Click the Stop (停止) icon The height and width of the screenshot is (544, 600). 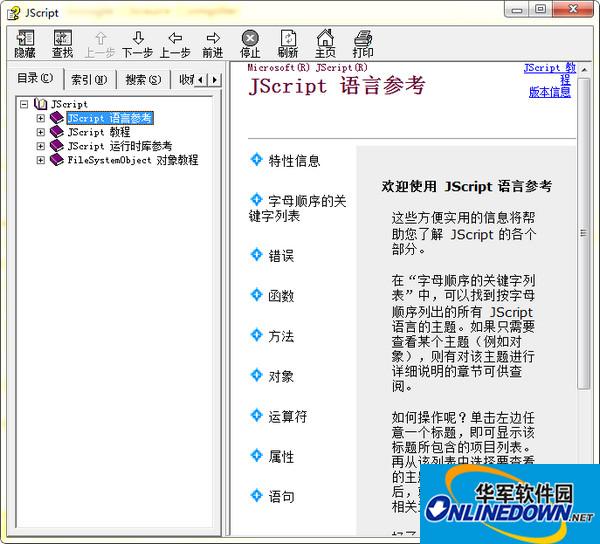[x=250, y=38]
